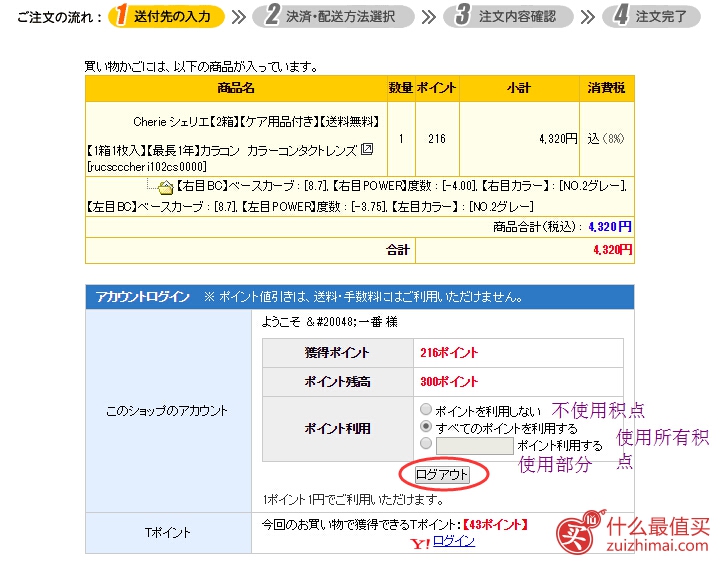Click the Tポイント row label
Screen dimensions: 720x562
(x=168, y=533)
